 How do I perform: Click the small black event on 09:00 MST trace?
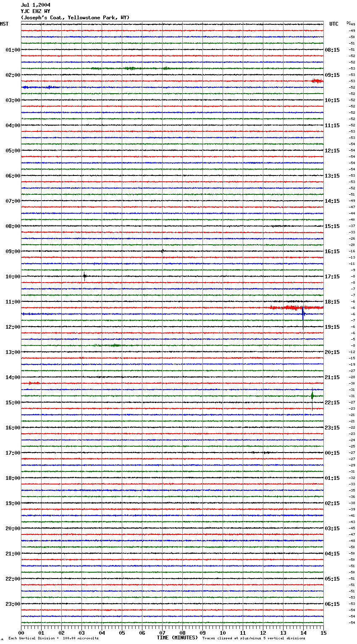(163, 251)
